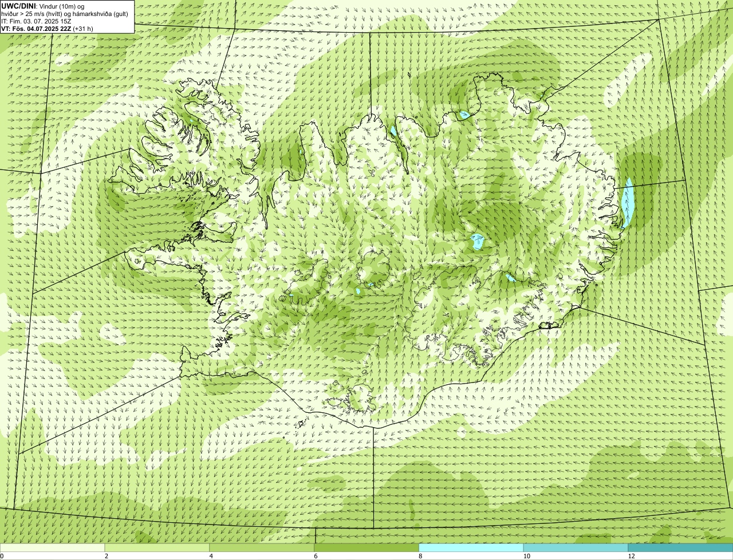Click the scale label "8"
This screenshot has height=560, width=733.
point(420,556)
